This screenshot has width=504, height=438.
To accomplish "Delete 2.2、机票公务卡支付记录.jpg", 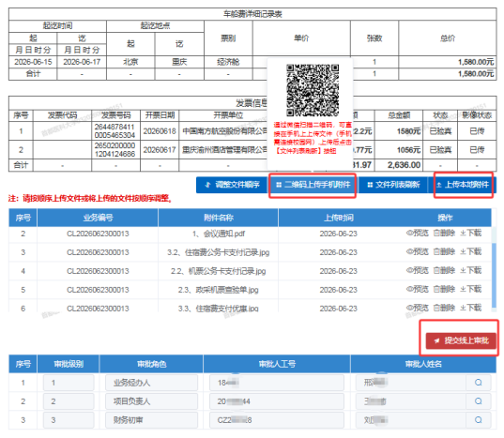I will point(444,270).
